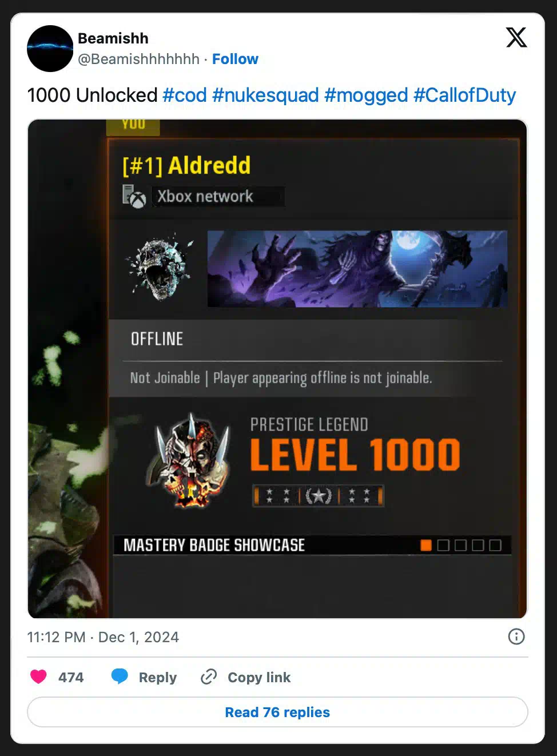
Task: Select the last showcase page indicator square
Action: (x=495, y=545)
